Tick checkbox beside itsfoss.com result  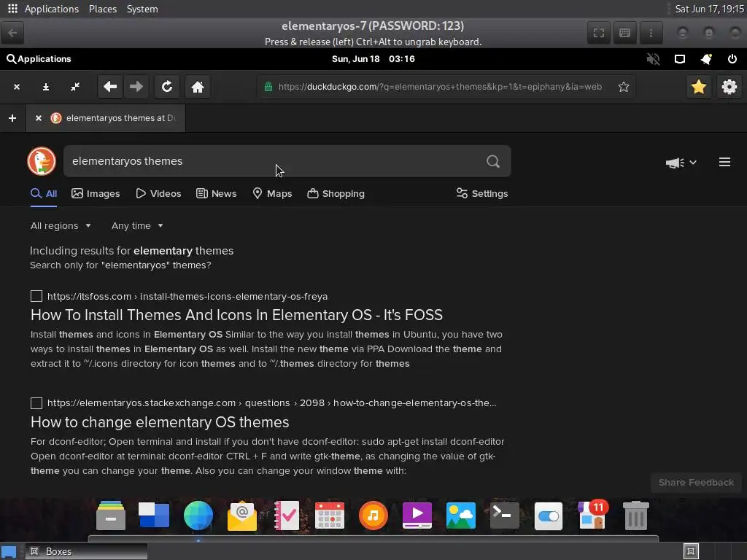(36, 296)
